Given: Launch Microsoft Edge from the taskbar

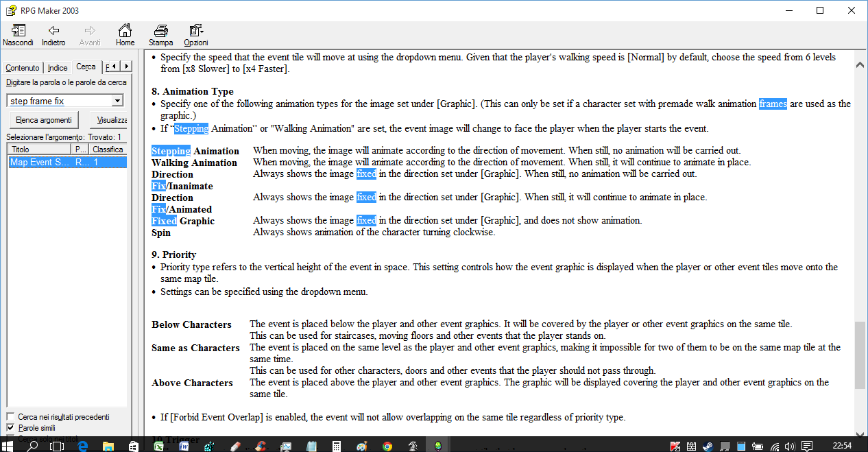Looking at the screenshot, I should click(x=82, y=445).
